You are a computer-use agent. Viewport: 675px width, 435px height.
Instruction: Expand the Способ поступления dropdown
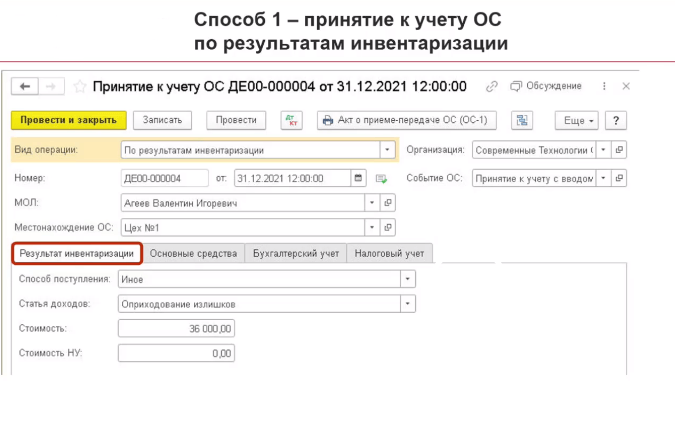click(x=408, y=279)
